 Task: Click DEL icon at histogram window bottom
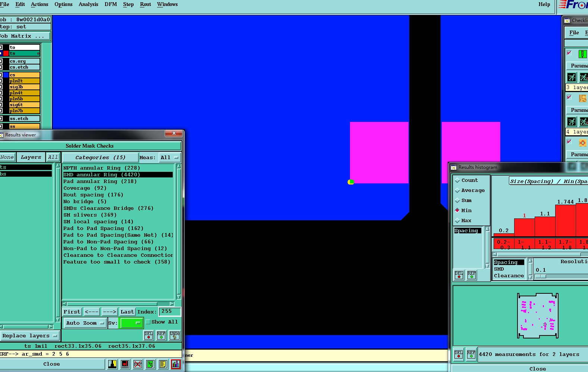click(459, 354)
